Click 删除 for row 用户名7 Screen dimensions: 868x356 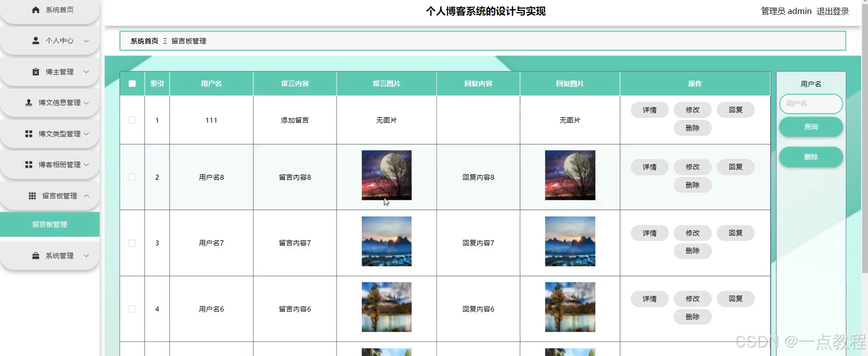[x=693, y=251]
